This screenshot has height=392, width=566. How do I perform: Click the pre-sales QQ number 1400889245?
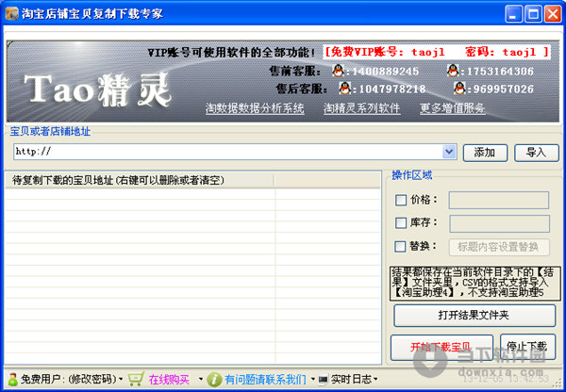click(385, 71)
